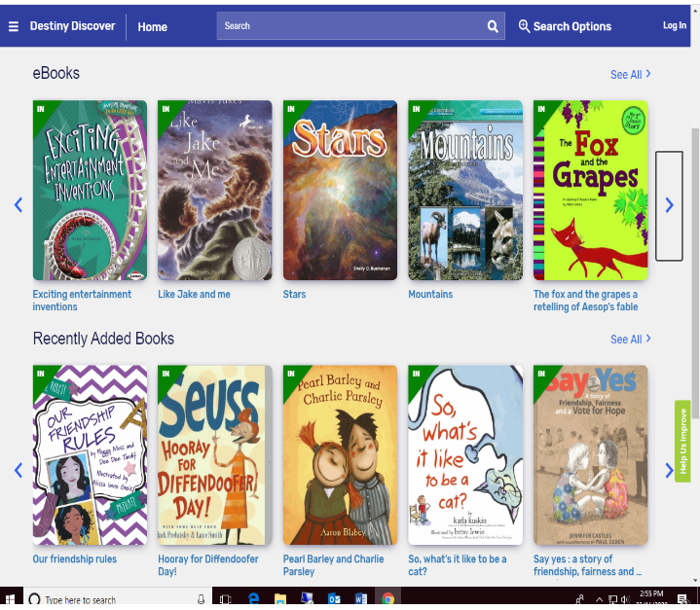The height and width of the screenshot is (610, 700).
Task: Click the magnifying glass search button
Action: click(x=493, y=26)
